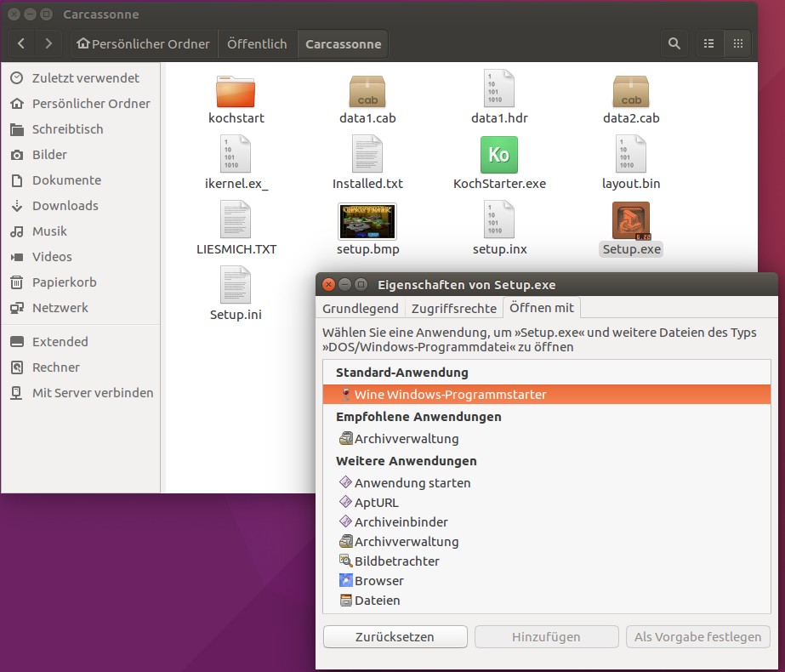Select Bildbetrachter entry
Image resolution: width=785 pixels, height=672 pixels.
click(x=547, y=561)
